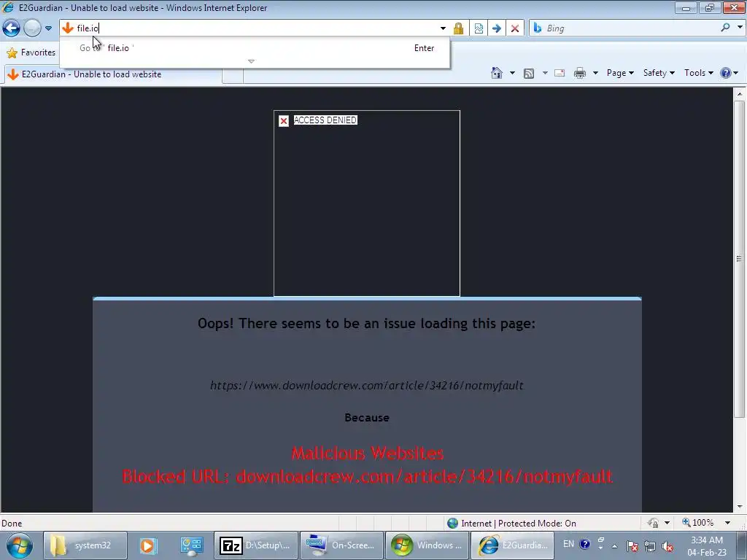Click the Read Mail icon

coord(560,73)
